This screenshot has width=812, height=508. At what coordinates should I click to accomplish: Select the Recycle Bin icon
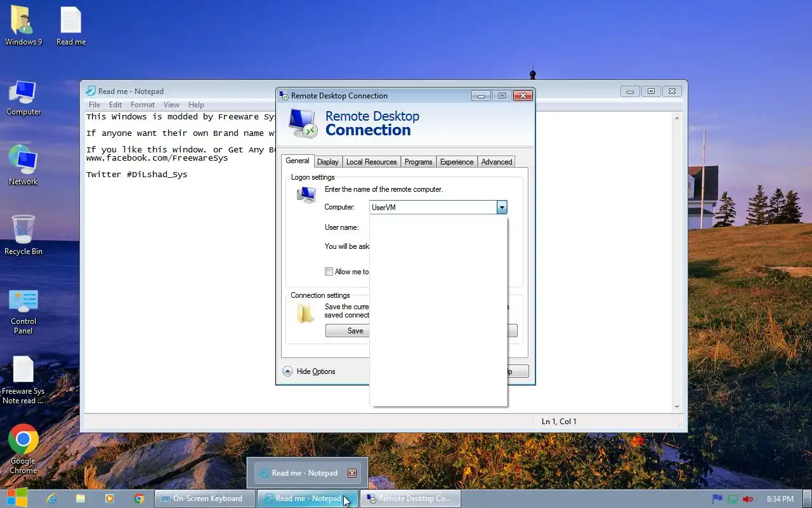(x=23, y=236)
